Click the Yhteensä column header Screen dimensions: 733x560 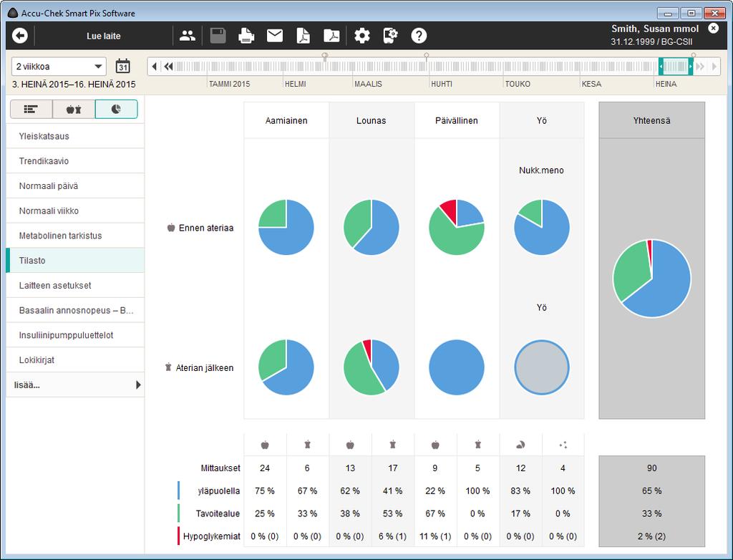[651, 121]
